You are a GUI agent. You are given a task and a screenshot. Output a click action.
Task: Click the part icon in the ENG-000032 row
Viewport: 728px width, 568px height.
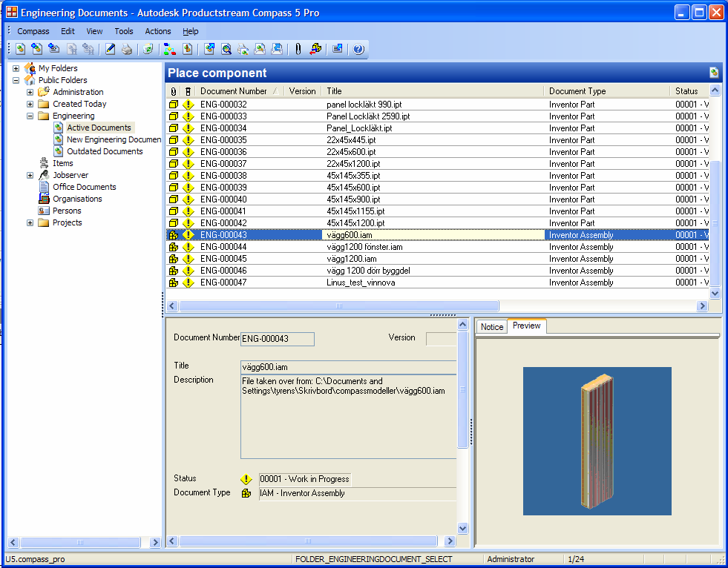pos(174,105)
